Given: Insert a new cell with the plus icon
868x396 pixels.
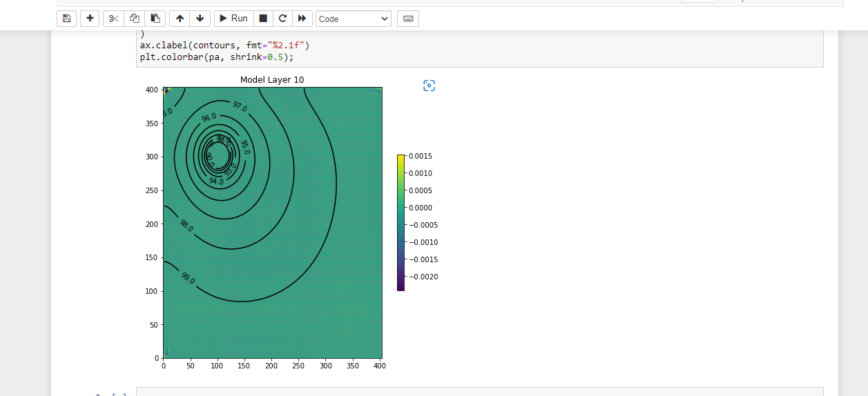Looking at the screenshot, I should (90, 19).
